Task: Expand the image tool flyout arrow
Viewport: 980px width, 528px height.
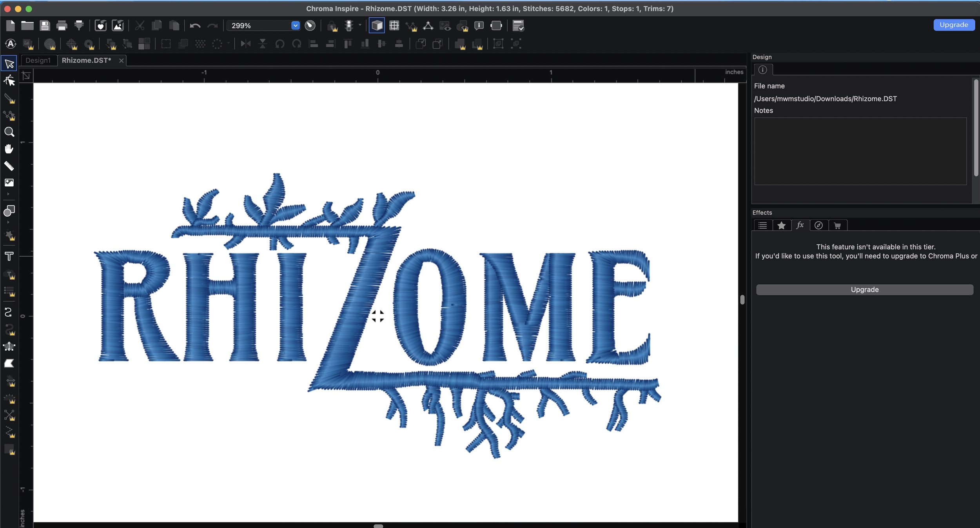Action: tap(8, 194)
